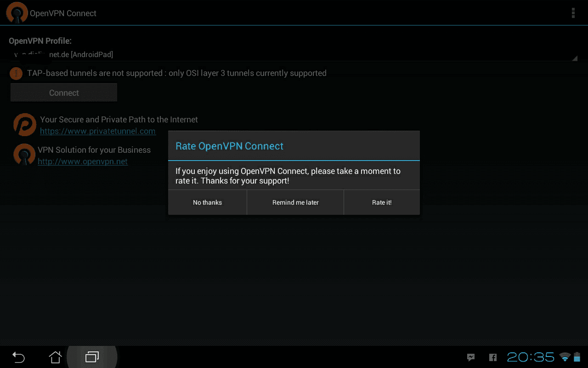Tap the battery status icon

pos(577,357)
